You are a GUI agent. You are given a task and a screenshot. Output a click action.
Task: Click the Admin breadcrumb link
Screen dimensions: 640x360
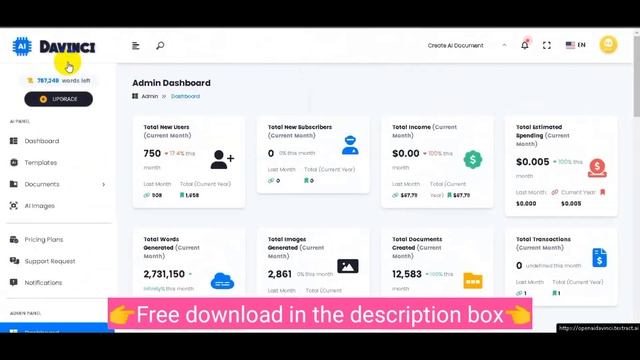click(x=150, y=96)
